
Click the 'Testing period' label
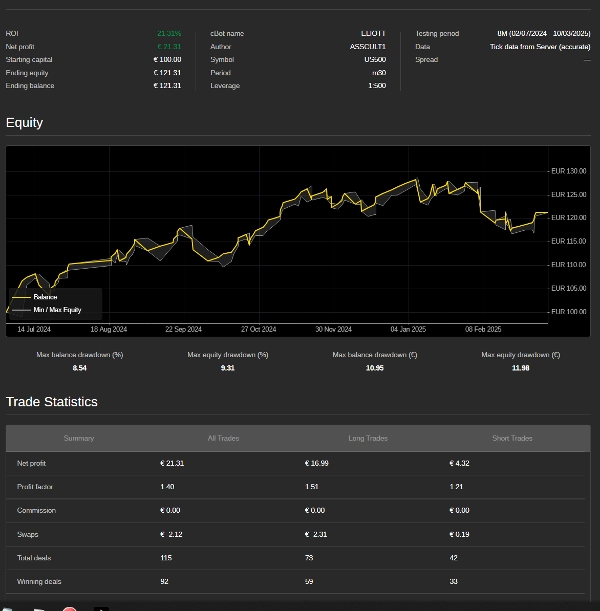pyautogui.click(x=437, y=34)
